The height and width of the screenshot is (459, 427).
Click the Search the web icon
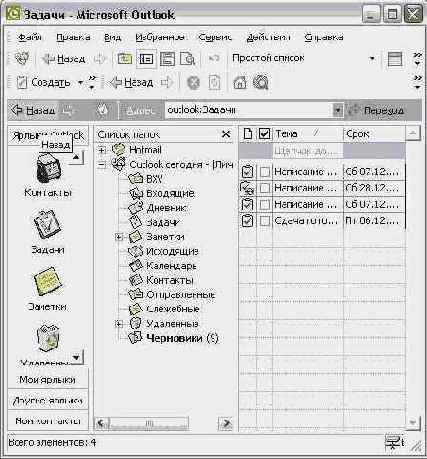coord(261,82)
